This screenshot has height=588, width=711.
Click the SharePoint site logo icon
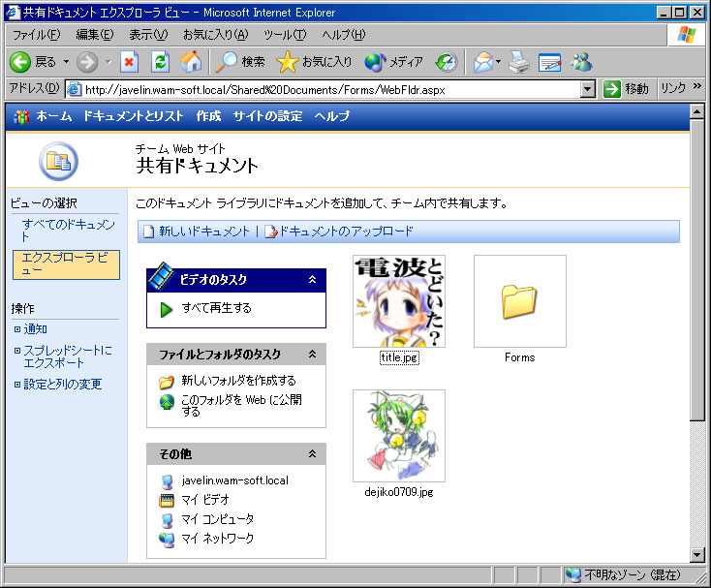click(x=21, y=116)
